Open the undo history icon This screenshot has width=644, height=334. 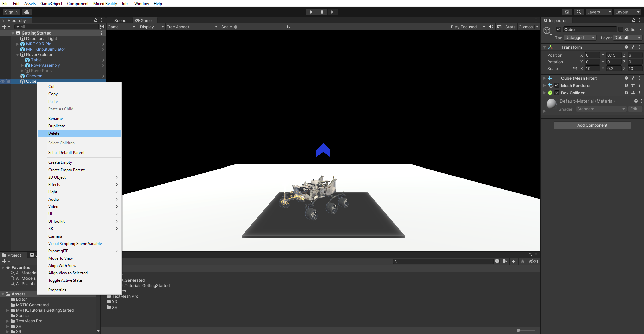(x=567, y=12)
